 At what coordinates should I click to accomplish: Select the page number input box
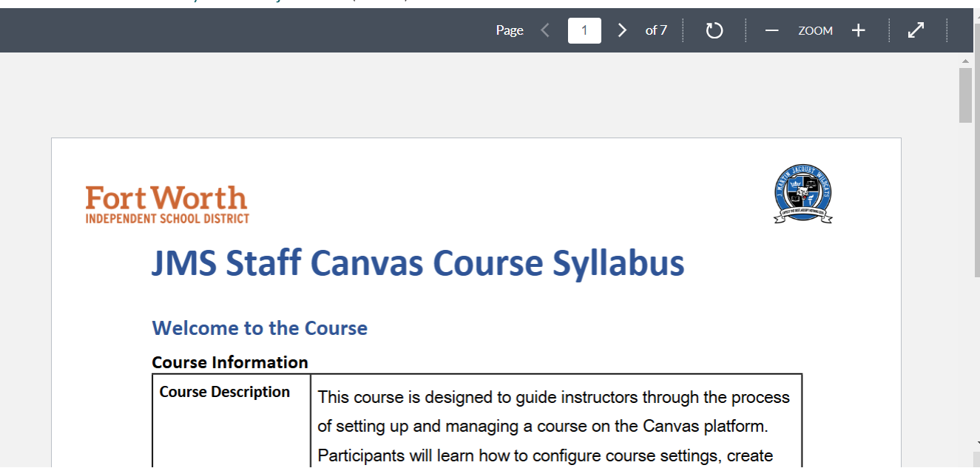pos(584,30)
